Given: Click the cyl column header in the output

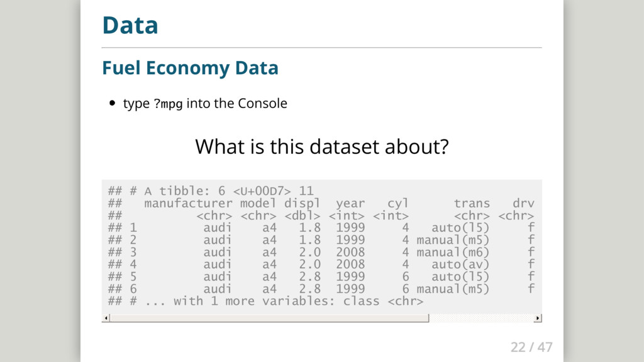Looking at the screenshot, I should 398,204.
